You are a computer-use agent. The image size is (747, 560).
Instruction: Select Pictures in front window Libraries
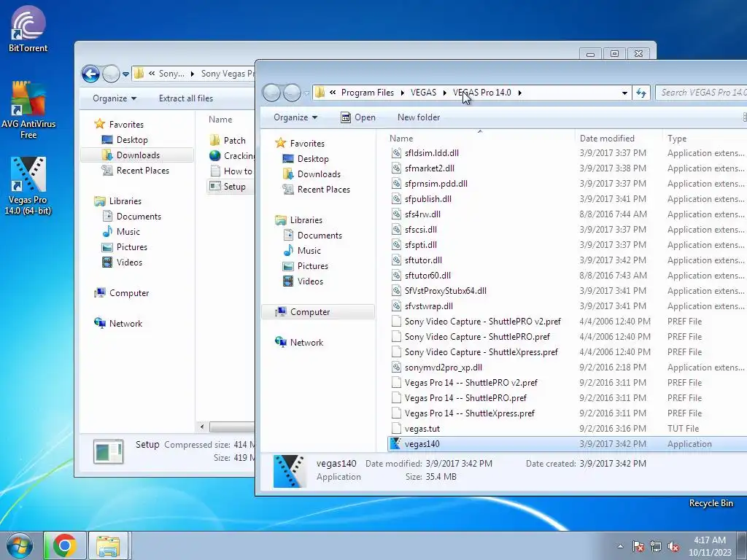(x=312, y=265)
